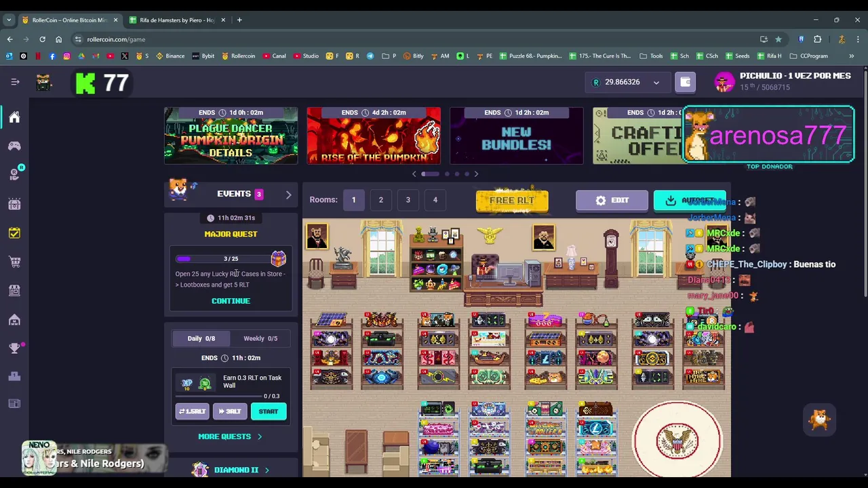Viewport: 868px width, 488px height.
Task: Open the browser tab search dropdown
Action: [9, 20]
